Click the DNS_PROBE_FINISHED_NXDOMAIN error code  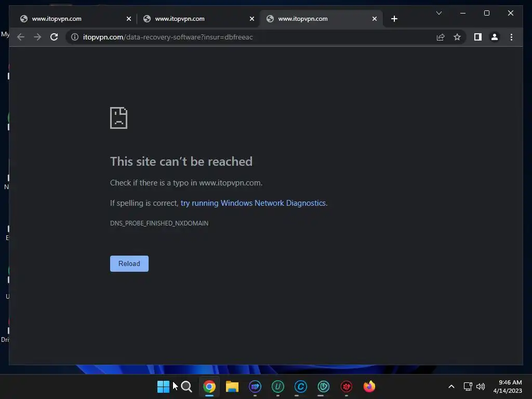(x=159, y=223)
